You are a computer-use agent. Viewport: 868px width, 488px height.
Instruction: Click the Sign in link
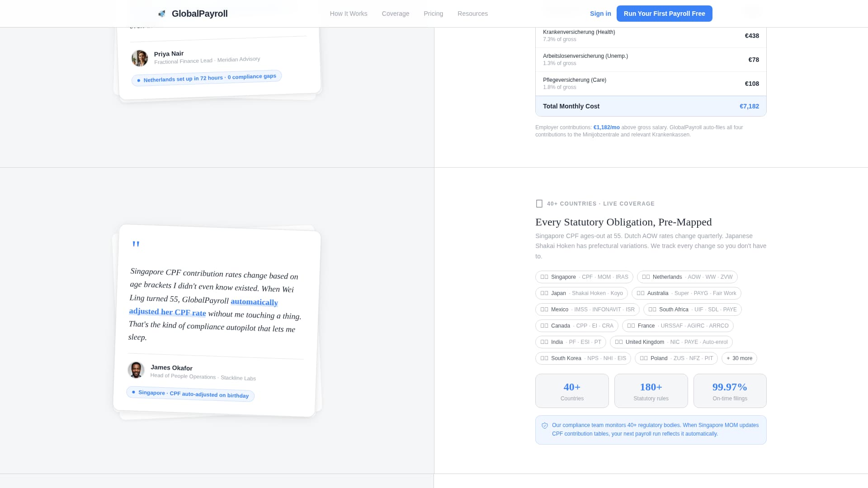tap(600, 14)
